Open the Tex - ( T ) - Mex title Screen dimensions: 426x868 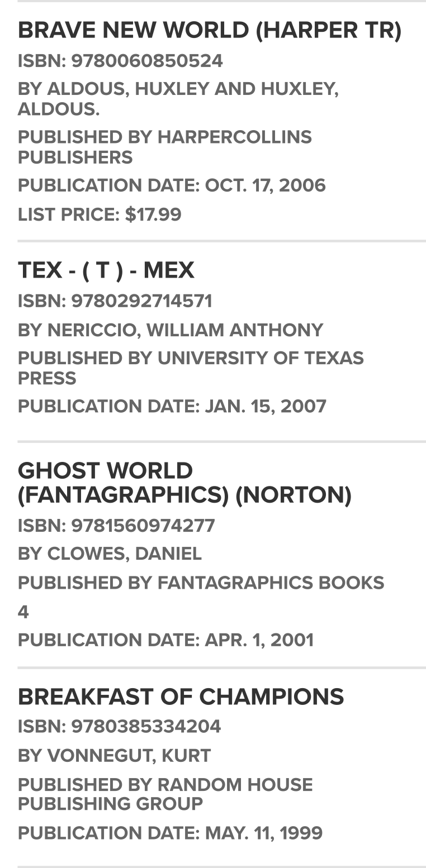106,270
